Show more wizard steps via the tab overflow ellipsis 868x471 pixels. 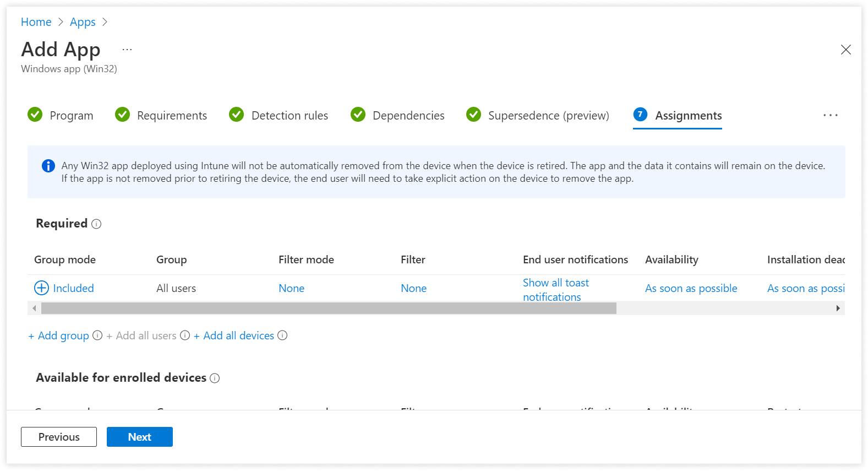pos(830,115)
